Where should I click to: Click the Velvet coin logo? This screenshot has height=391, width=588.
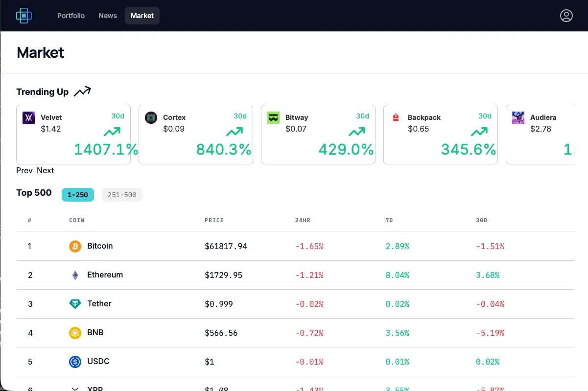tap(28, 117)
